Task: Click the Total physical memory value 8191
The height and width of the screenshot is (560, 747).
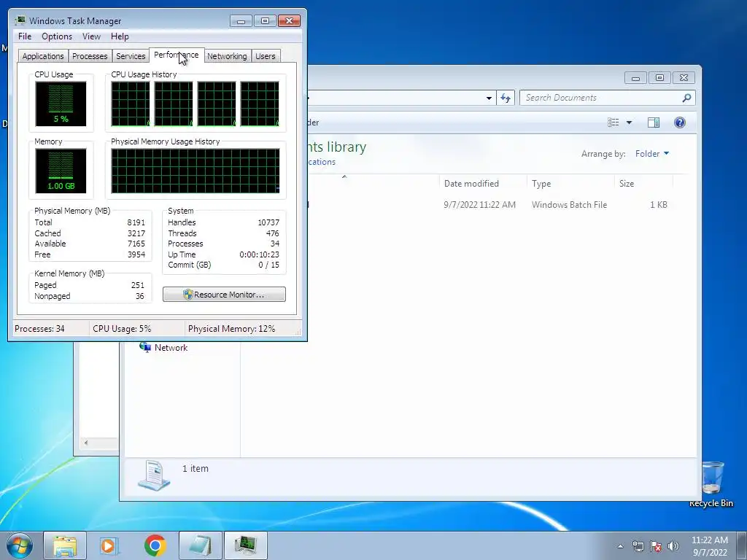Action: point(136,222)
